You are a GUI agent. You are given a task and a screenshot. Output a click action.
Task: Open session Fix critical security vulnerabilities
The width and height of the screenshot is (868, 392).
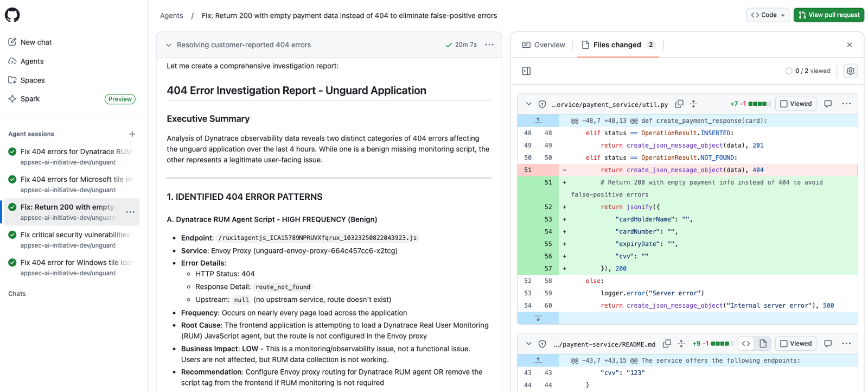71,239
